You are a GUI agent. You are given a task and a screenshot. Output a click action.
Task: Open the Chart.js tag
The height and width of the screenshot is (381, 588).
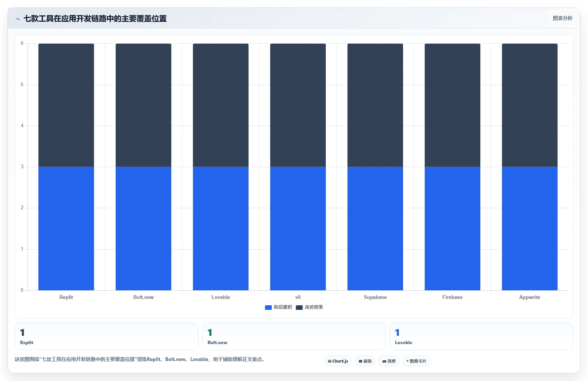[x=338, y=361]
